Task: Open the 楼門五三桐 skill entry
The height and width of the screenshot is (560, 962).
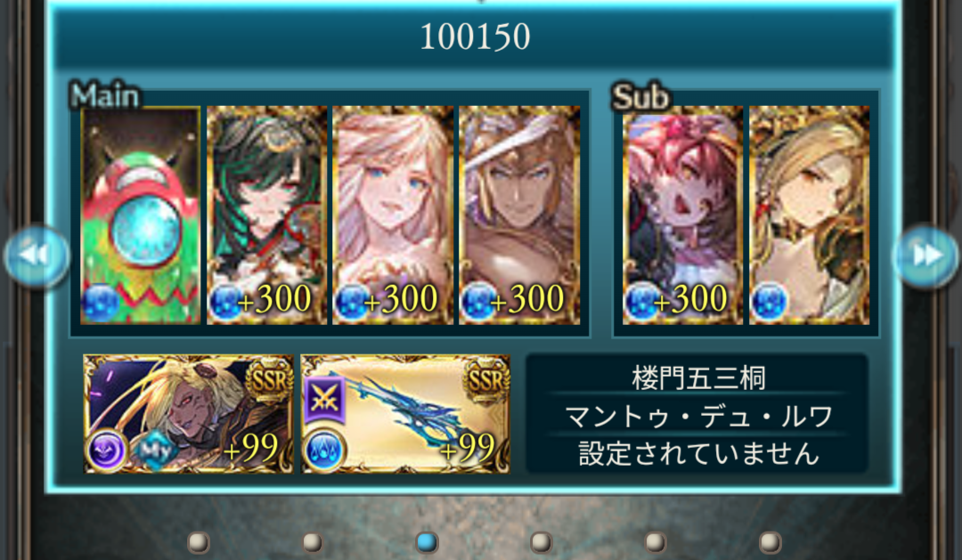Action: click(x=698, y=377)
